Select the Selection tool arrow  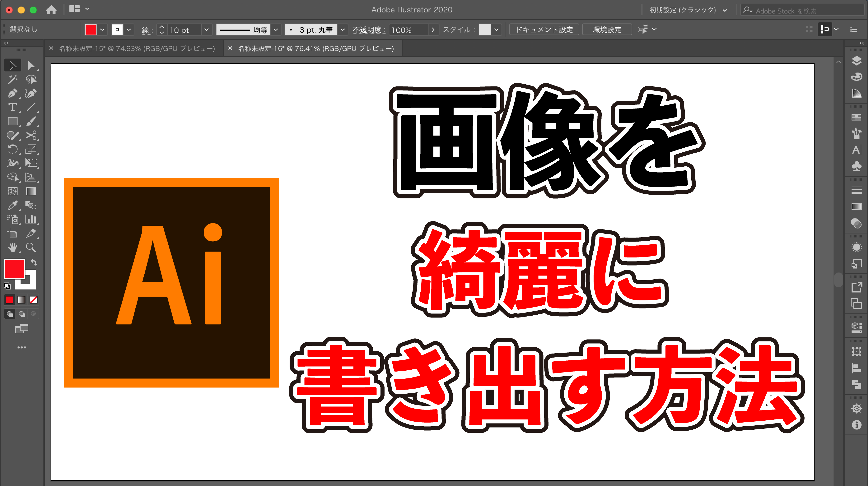point(12,65)
